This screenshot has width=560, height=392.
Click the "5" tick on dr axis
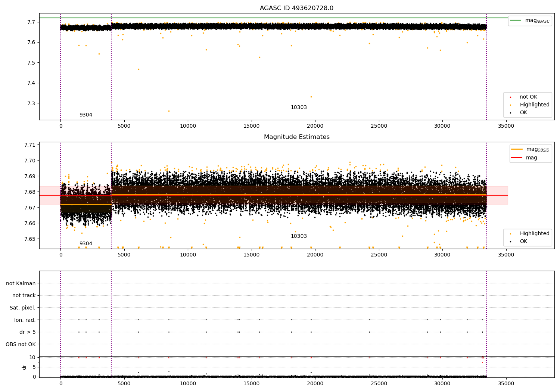point(34,367)
